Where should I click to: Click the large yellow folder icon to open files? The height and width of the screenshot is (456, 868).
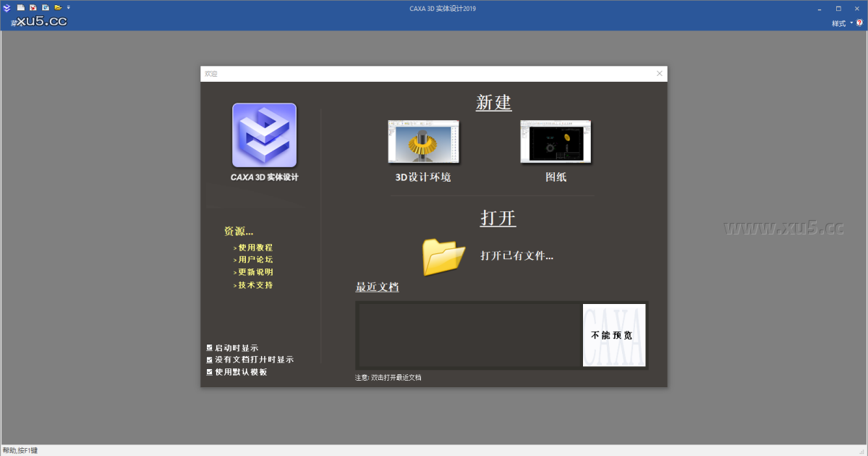click(x=443, y=255)
